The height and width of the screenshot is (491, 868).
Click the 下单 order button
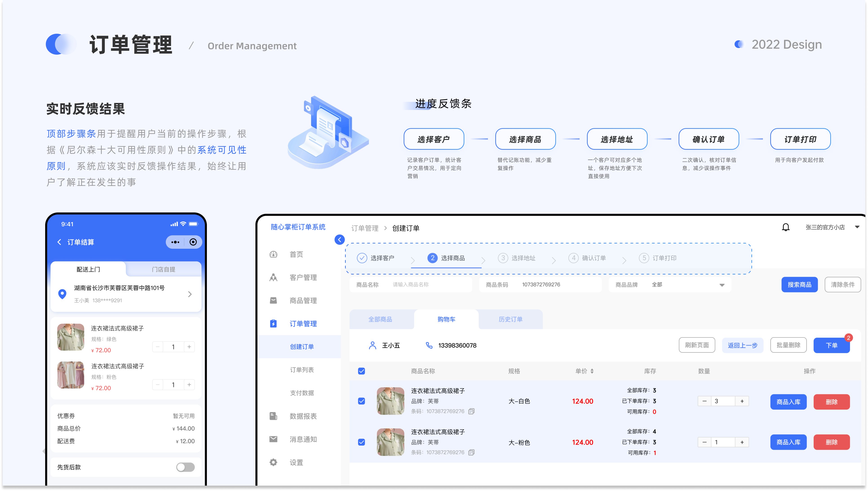(832, 345)
